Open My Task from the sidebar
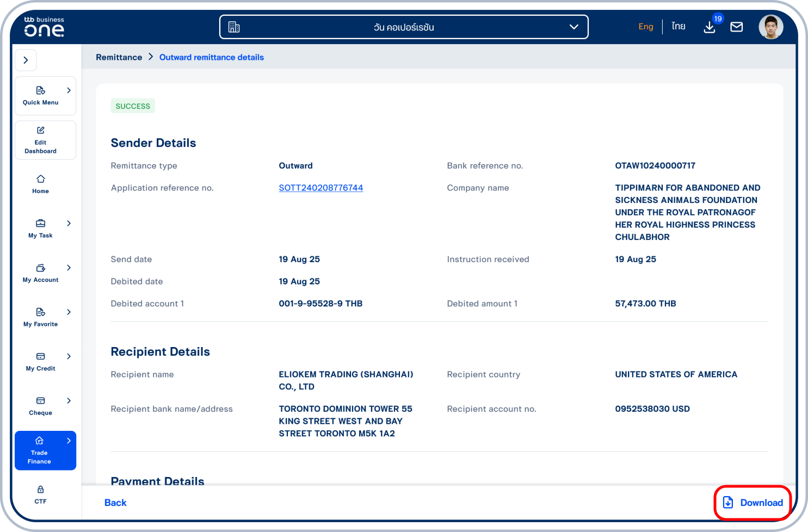 coord(40,228)
